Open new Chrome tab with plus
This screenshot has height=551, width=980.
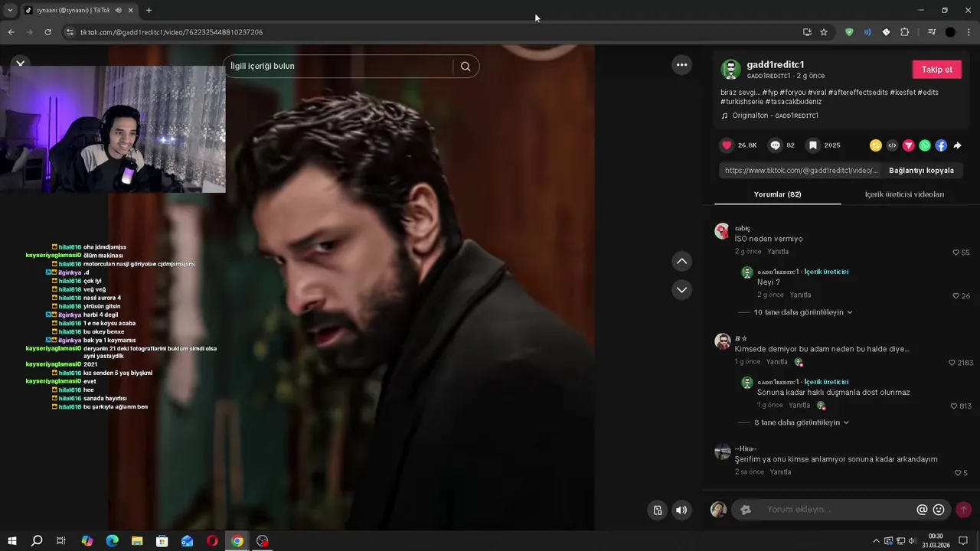[x=149, y=10]
